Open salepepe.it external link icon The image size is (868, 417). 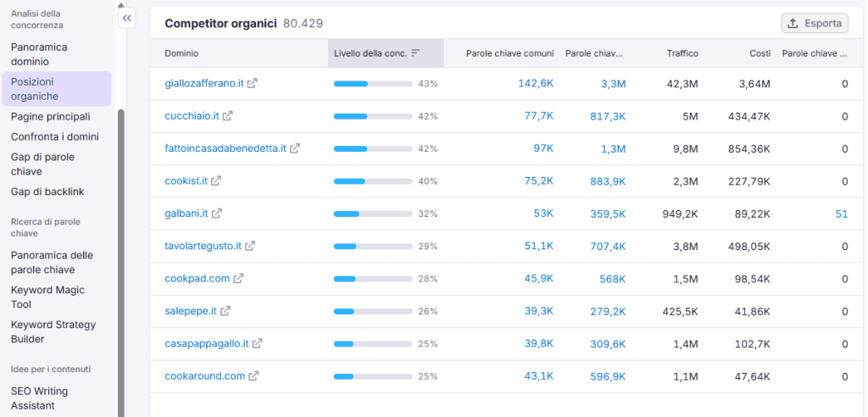point(225,311)
